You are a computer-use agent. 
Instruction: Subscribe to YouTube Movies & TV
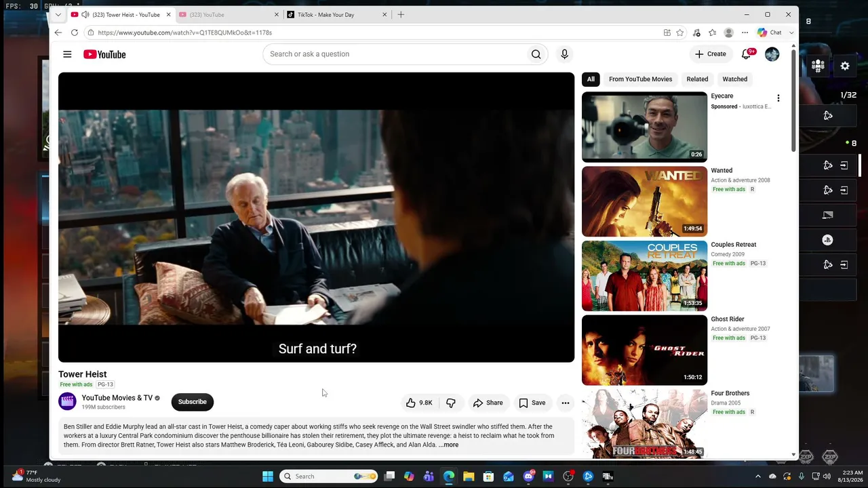click(x=193, y=402)
